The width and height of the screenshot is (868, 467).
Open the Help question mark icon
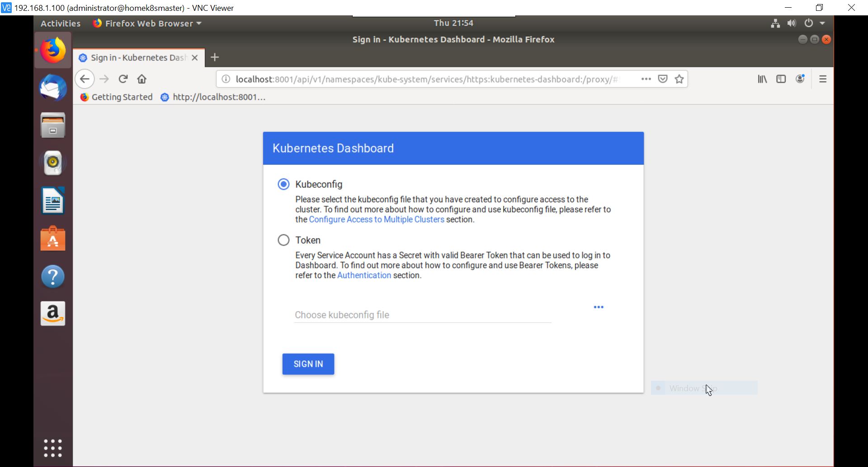coord(53,276)
